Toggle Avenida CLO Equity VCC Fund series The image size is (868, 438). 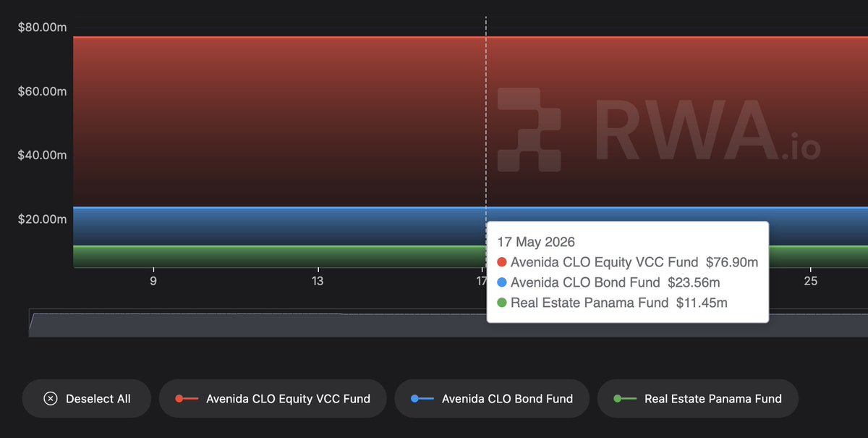[273, 398]
